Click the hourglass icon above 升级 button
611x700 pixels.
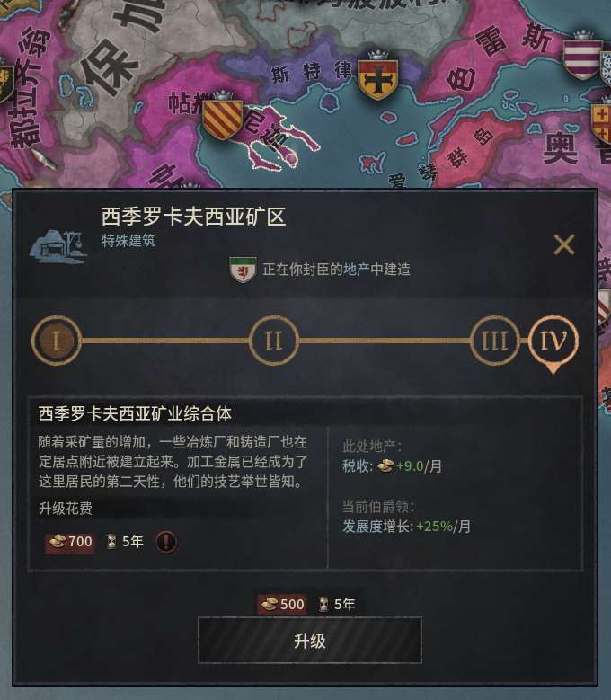tap(324, 605)
